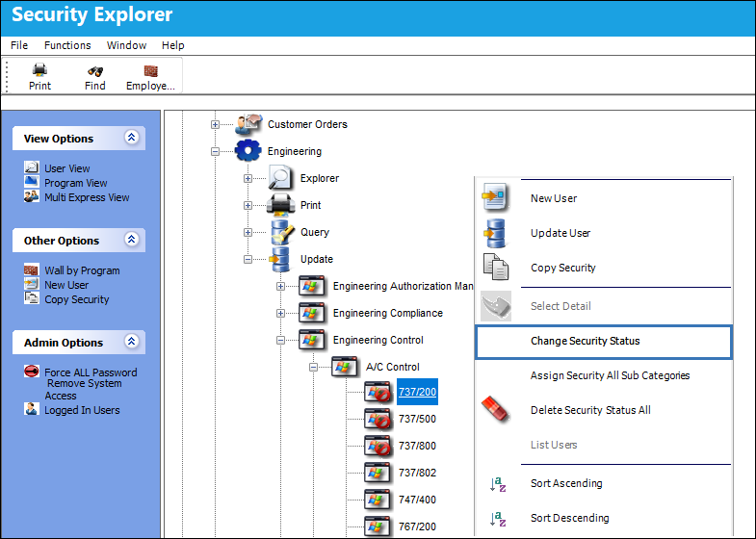Choose Update User in context menu
The height and width of the screenshot is (539, 756).
604,233
